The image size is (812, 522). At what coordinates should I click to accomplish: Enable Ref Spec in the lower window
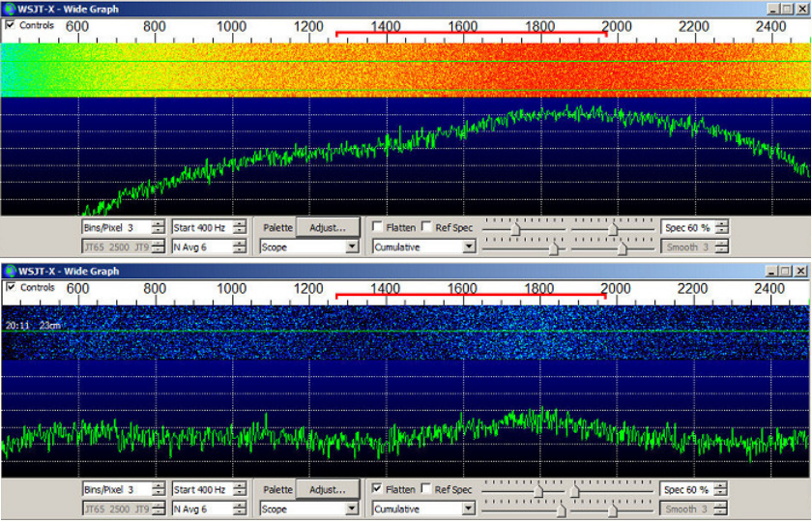click(x=426, y=490)
